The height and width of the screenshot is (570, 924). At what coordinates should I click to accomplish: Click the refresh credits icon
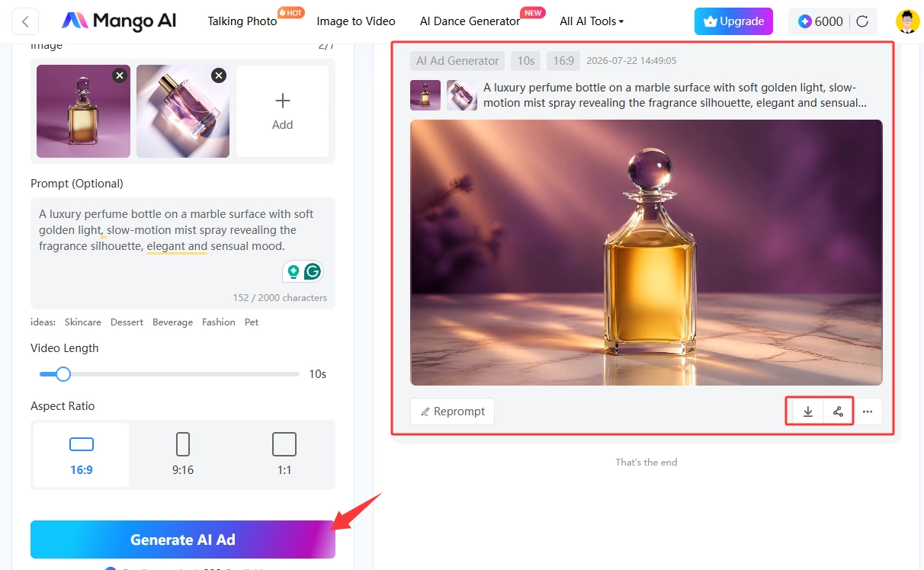[x=862, y=21]
